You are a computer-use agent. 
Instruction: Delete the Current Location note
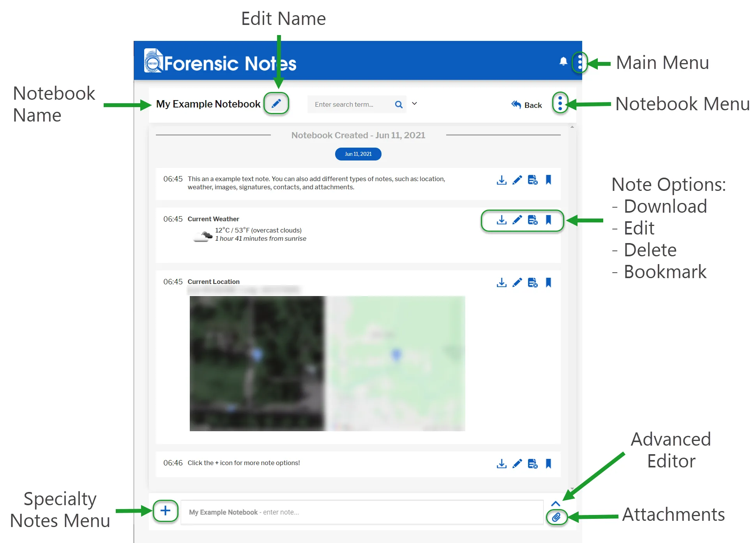[x=533, y=283]
